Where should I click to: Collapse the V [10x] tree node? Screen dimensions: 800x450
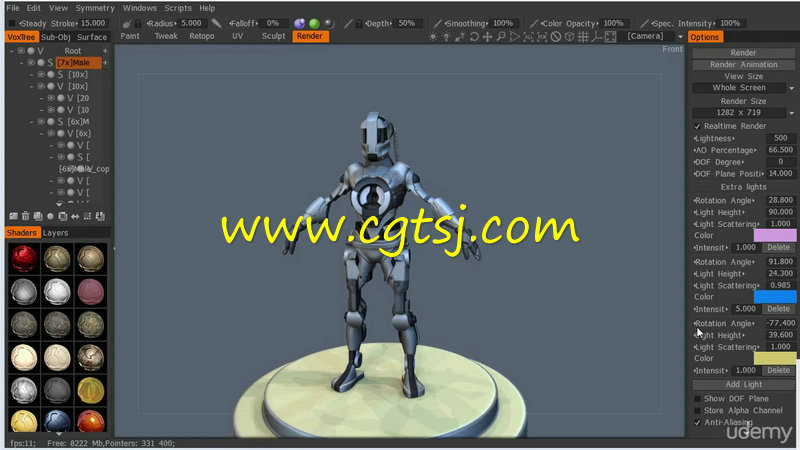(x=31, y=86)
